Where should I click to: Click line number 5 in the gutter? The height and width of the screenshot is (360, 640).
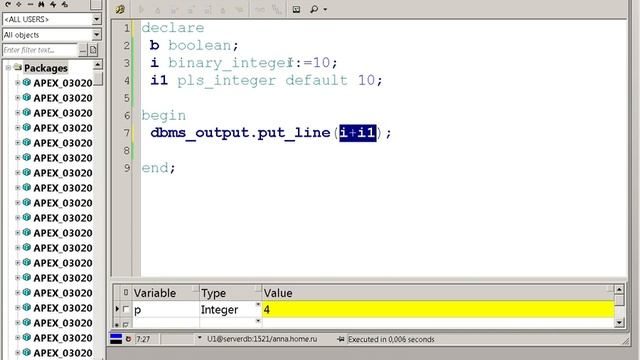point(127,98)
